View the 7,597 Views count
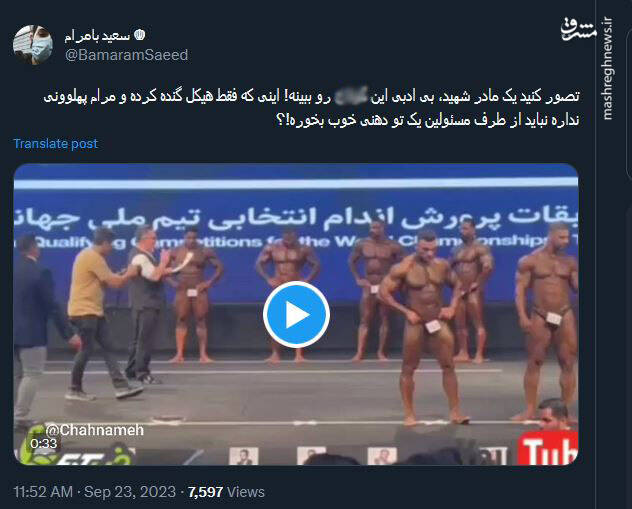Image resolution: width=632 pixels, height=509 pixels. 226,492
